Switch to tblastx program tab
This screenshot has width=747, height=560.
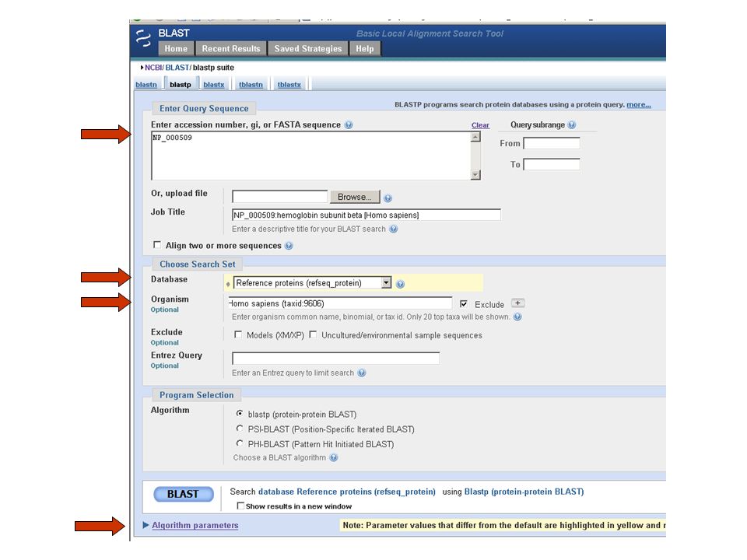click(289, 85)
